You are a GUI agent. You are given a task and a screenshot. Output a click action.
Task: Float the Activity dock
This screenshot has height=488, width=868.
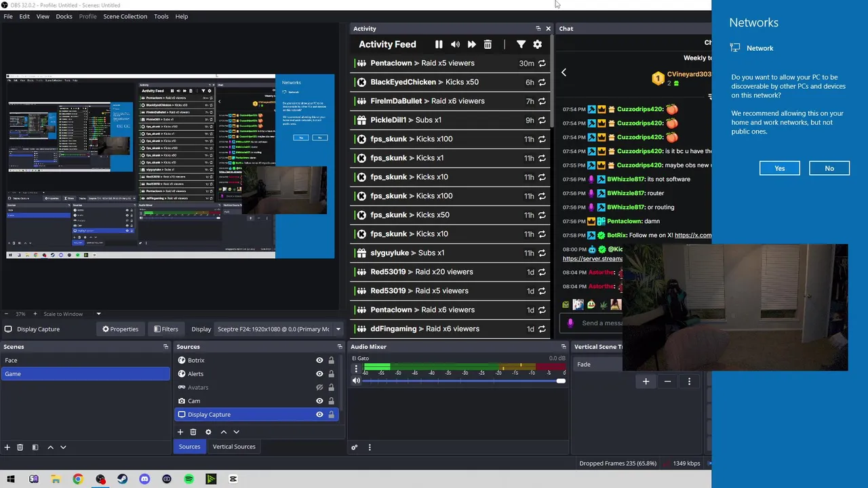point(538,28)
